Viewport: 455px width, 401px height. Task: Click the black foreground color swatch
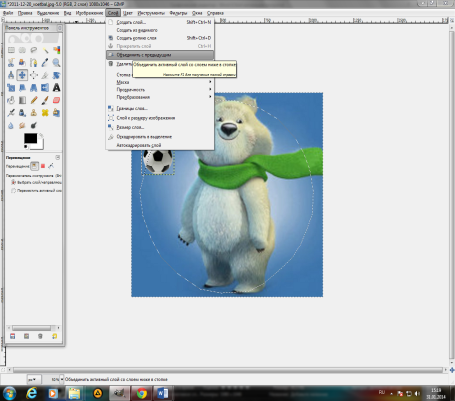click(x=30, y=138)
